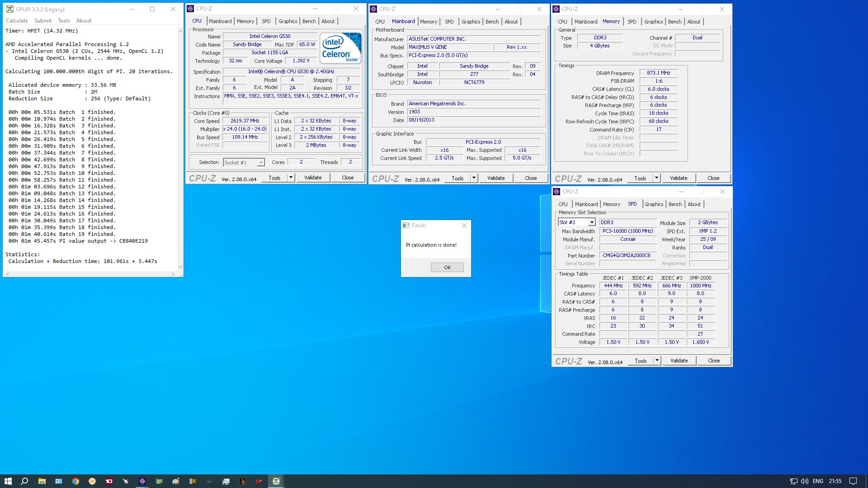Click the red swoosh taskbar icon
868x488 pixels.
tap(259, 481)
